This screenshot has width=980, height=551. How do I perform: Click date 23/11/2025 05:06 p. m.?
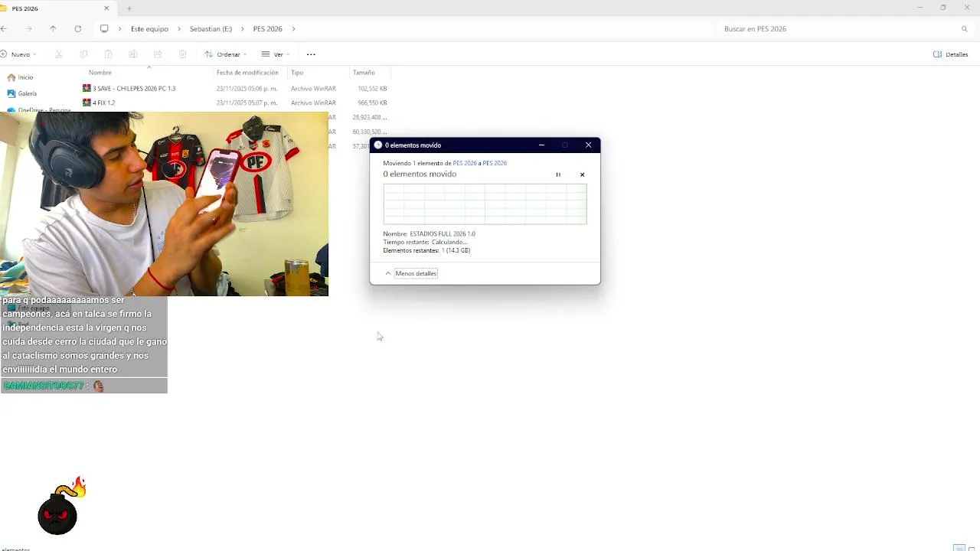(x=247, y=88)
